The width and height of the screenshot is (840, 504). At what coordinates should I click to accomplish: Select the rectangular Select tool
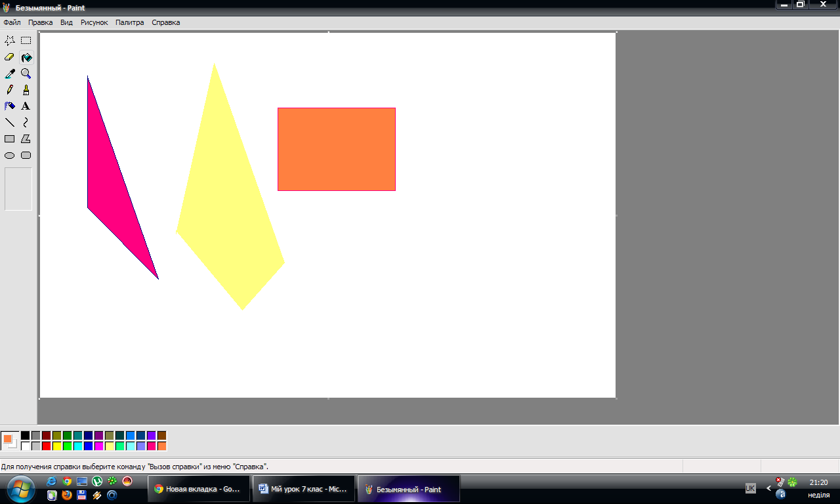pyautogui.click(x=26, y=41)
